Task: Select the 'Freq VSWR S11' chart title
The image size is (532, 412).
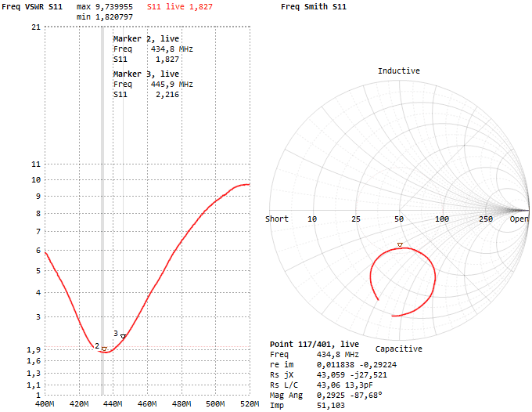Action: pyautogui.click(x=32, y=6)
